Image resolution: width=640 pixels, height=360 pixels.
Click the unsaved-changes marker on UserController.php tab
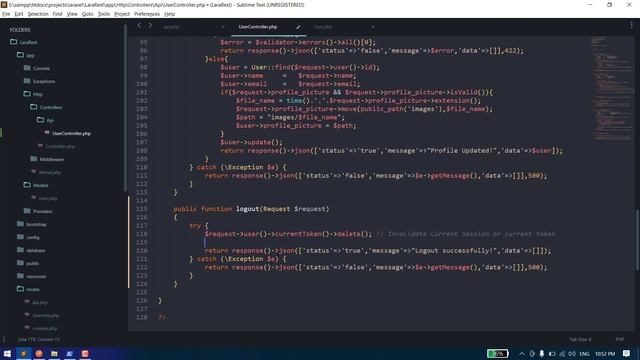point(298,27)
